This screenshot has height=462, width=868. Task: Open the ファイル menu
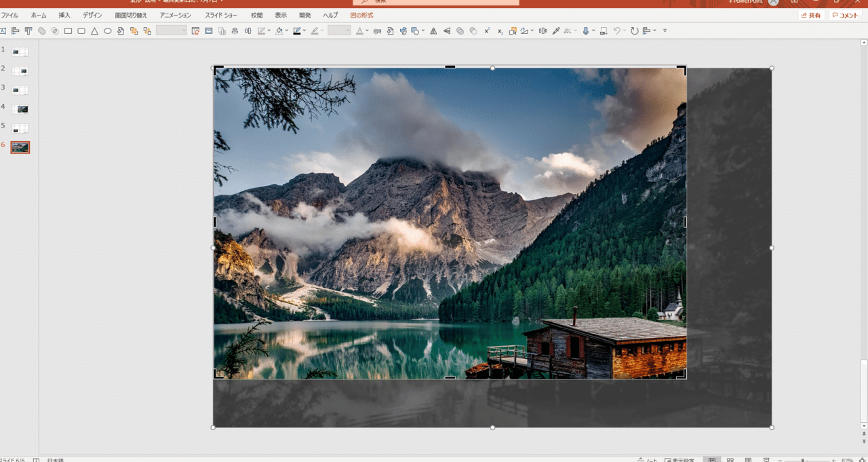tap(9, 15)
